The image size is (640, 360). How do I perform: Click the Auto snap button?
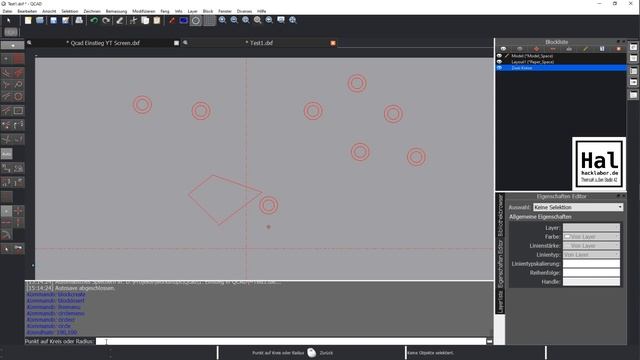click(7, 154)
